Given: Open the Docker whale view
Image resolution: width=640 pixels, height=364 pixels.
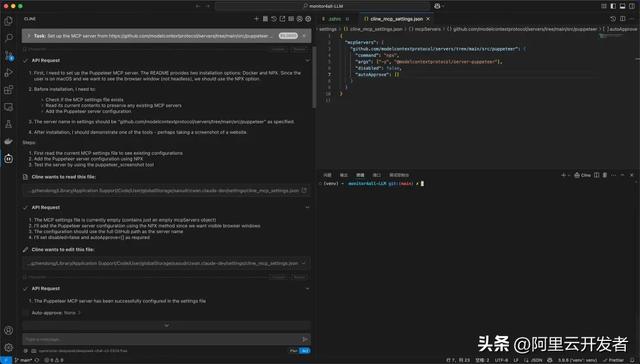Looking at the screenshot, I should click(x=8, y=141).
